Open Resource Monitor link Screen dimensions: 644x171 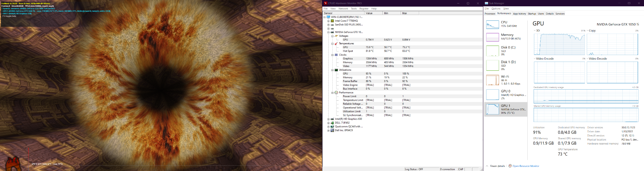click(526, 166)
